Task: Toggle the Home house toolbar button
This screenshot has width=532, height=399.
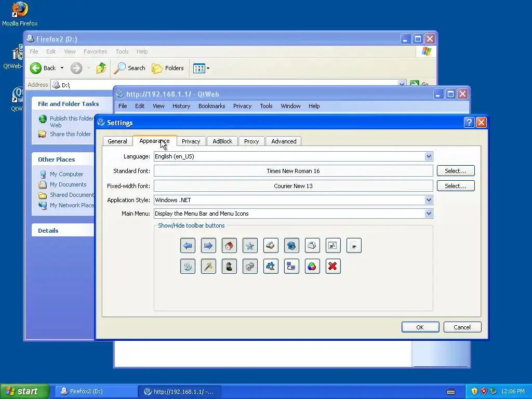Action: tap(229, 246)
